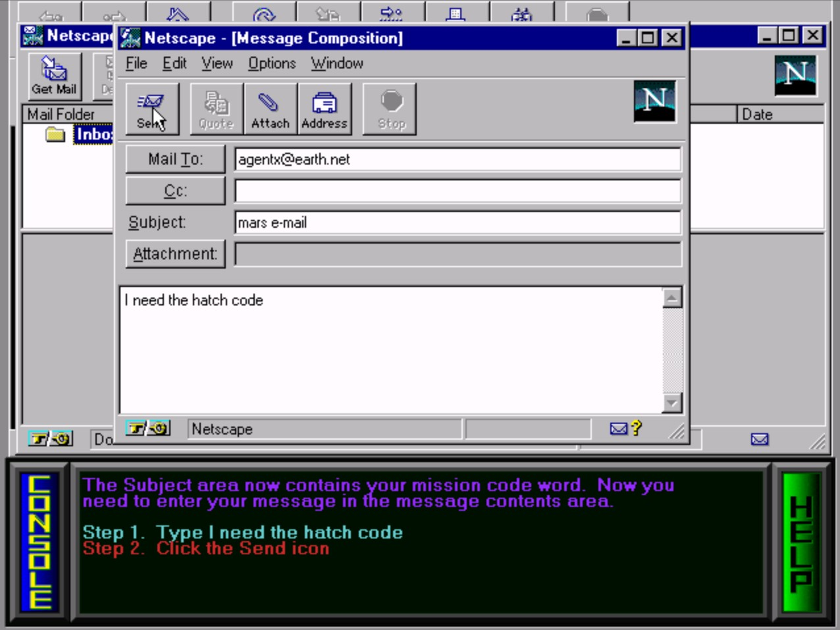Click the message body scroll up arrow
The image size is (840, 630).
point(671,298)
